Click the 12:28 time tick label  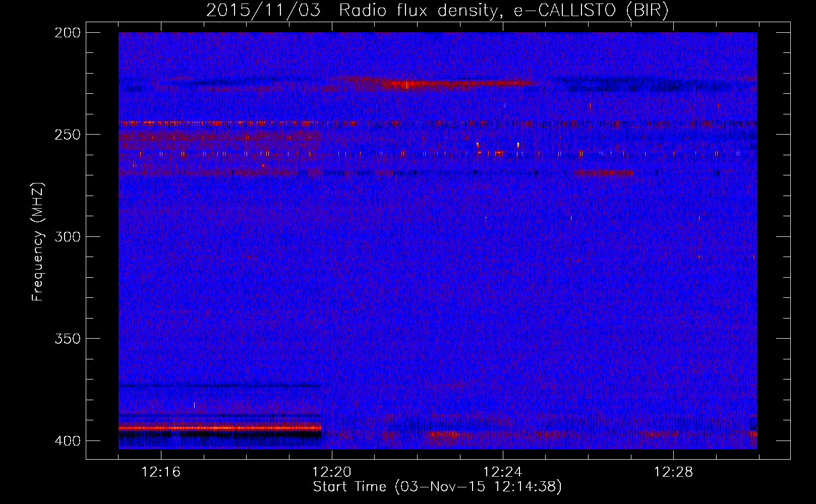tap(674, 472)
